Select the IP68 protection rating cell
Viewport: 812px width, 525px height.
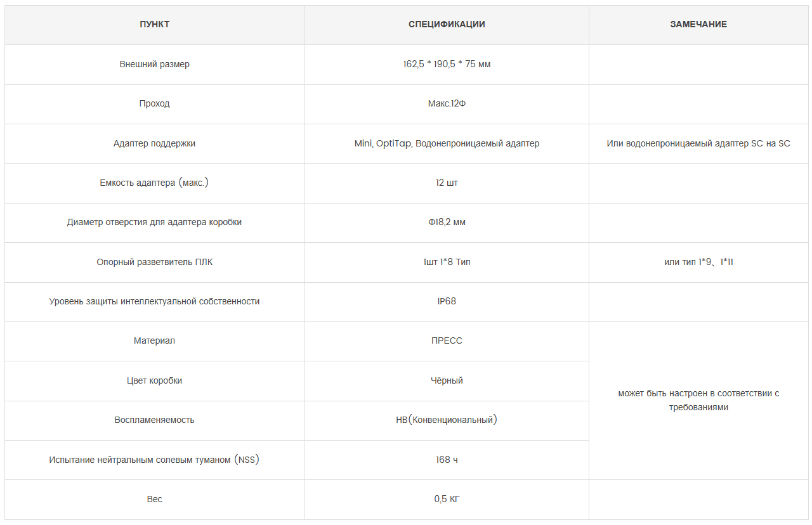(x=447, y=301)
